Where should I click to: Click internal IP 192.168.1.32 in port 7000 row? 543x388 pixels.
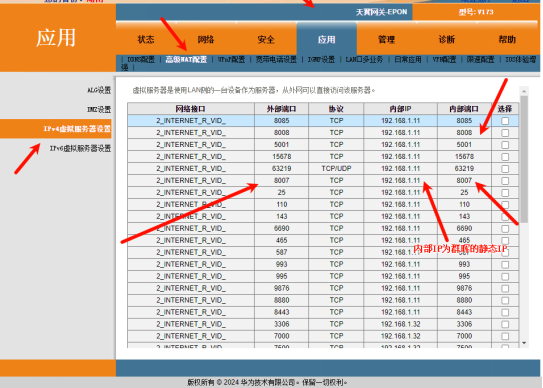click(400, 336)
